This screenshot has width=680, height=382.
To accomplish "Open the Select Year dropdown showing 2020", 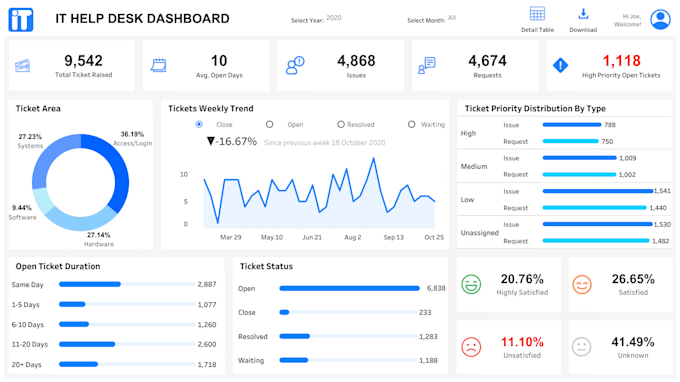I will tap(334, 18).
